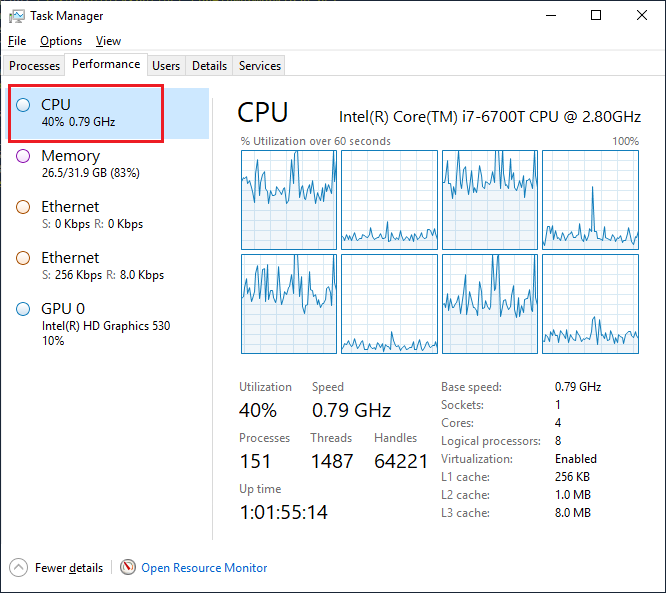
Task: Select Memory 26.5/31.9 GB entry
Action: (108, 164)
